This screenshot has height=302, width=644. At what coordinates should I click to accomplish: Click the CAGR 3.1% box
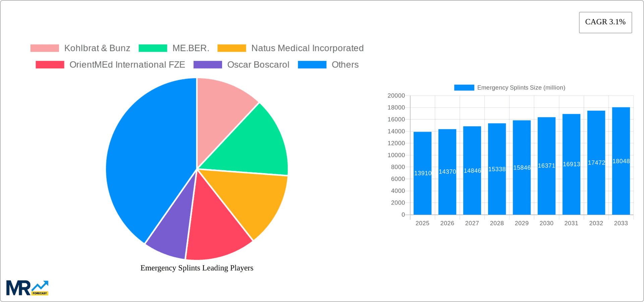tap(605, 22)
